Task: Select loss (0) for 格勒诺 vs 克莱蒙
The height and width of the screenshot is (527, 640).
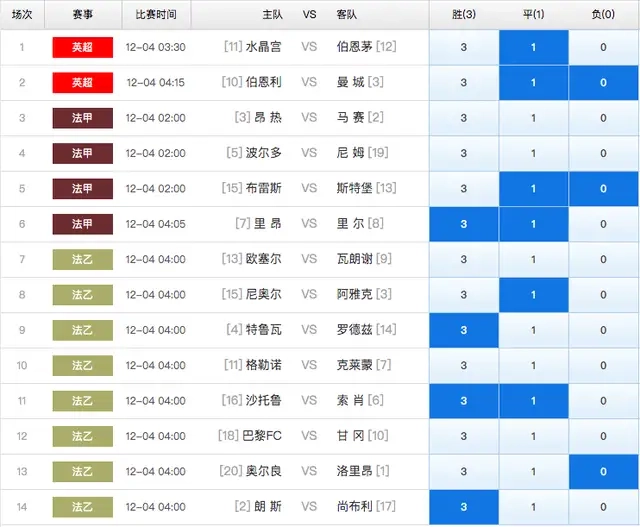Action: 603,365
